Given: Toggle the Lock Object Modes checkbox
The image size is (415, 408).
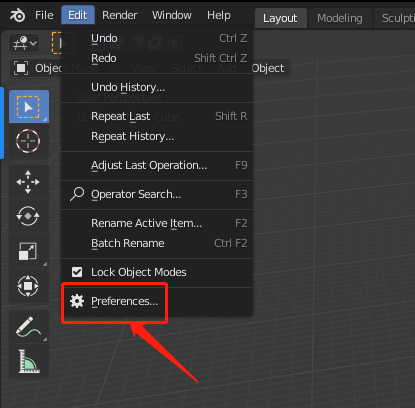Looking at the screenshot, I should (77, 272).
